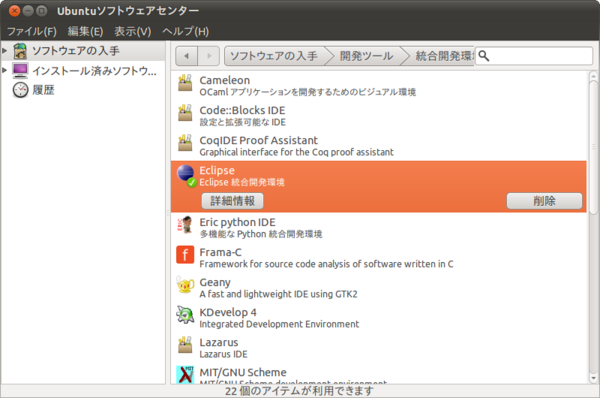
Task: Click the KDevelop 4 gear icon
Action: (x=185, y=315)
